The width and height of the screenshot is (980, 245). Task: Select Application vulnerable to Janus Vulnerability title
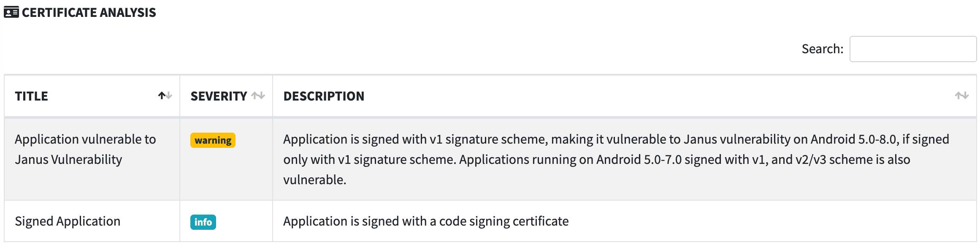click(85, 149)
